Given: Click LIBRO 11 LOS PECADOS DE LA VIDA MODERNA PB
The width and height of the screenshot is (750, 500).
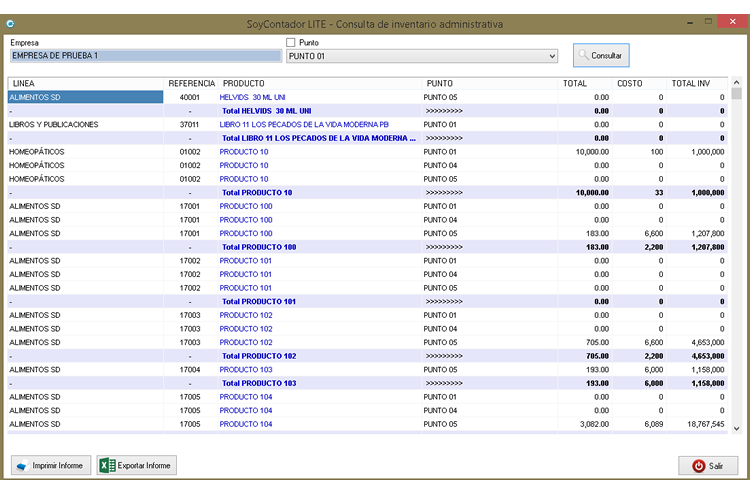Looking at the screenshot, I should pyautogui.click(x=304, y=124).
